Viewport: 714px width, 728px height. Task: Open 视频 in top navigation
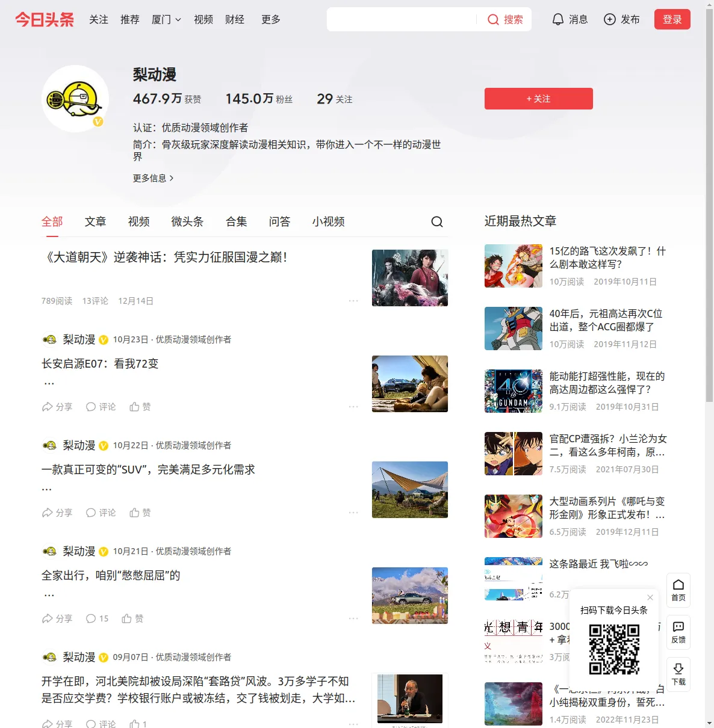[203, 19]
